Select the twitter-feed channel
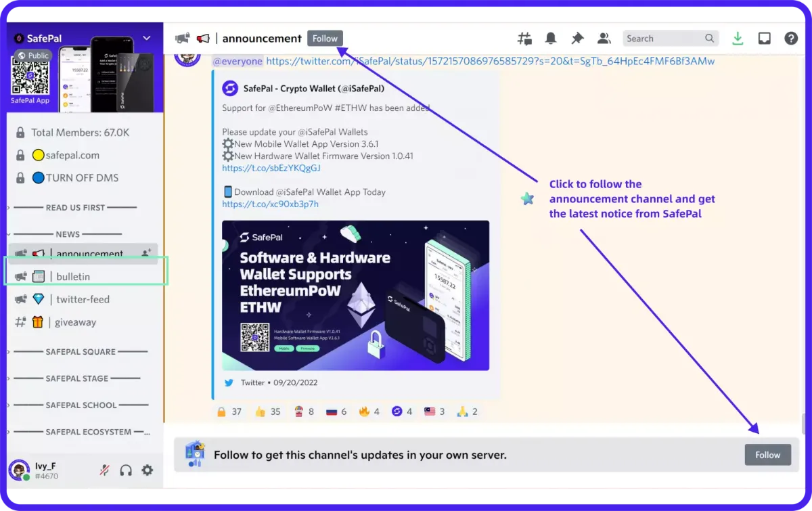This screenshot has height=511, width=812. click(x=83, y=299)
